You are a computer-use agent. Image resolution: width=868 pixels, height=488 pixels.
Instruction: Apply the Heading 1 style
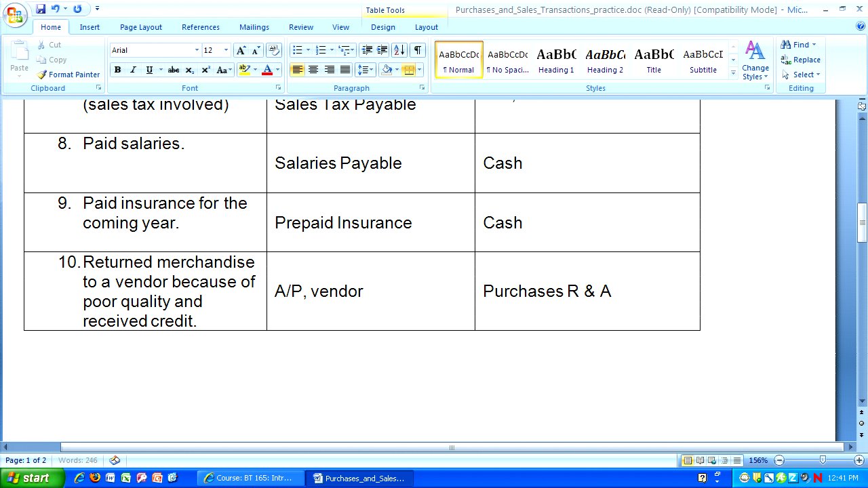click(x=556, y=60)
